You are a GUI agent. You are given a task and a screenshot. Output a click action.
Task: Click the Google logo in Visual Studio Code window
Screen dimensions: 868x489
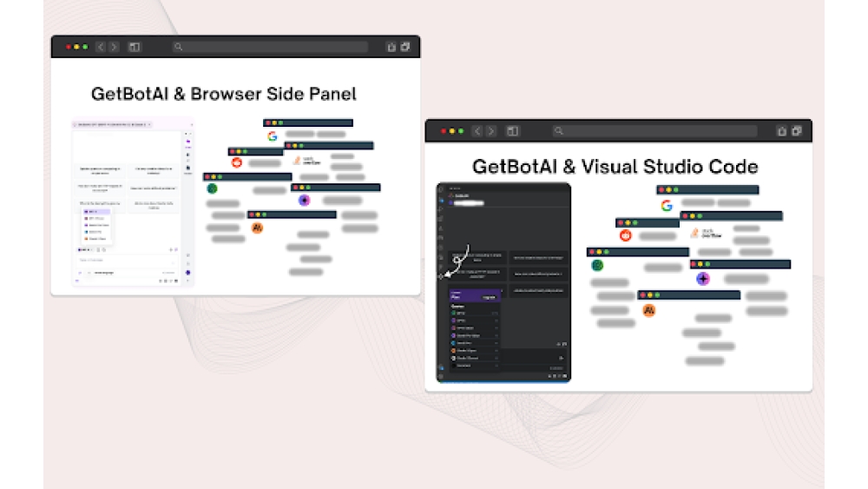coord(667,206)
